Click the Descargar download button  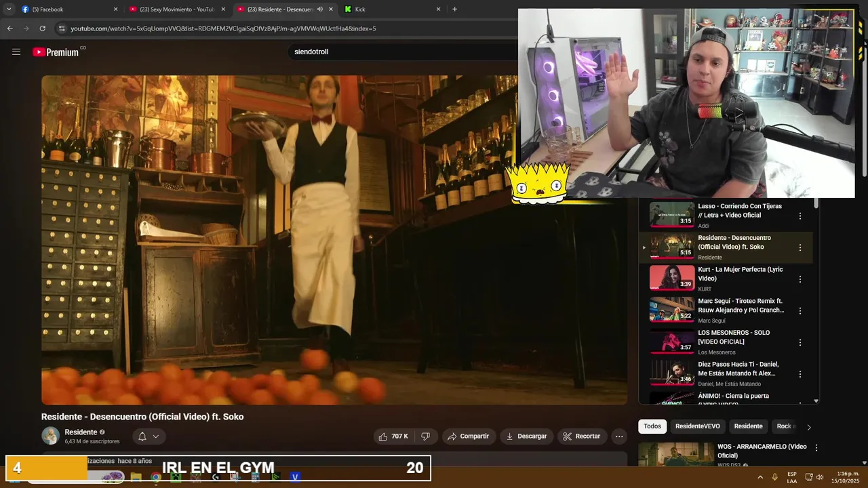pyautogui.click(x=527, y=436)
